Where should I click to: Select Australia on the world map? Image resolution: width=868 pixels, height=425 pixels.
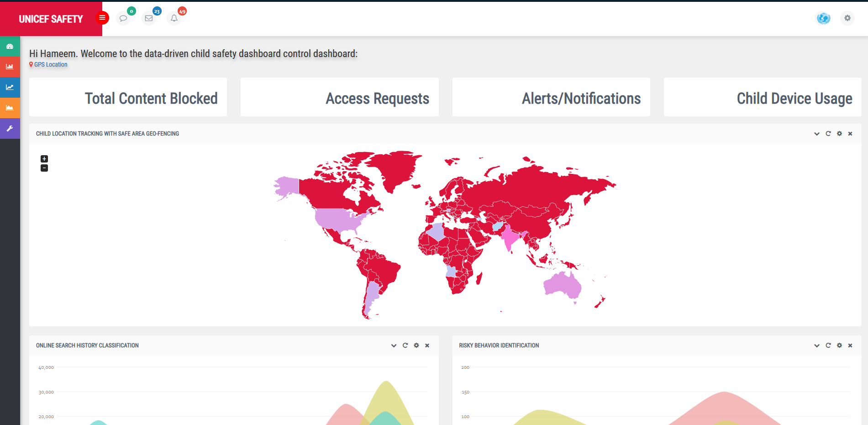click(562, 285)
